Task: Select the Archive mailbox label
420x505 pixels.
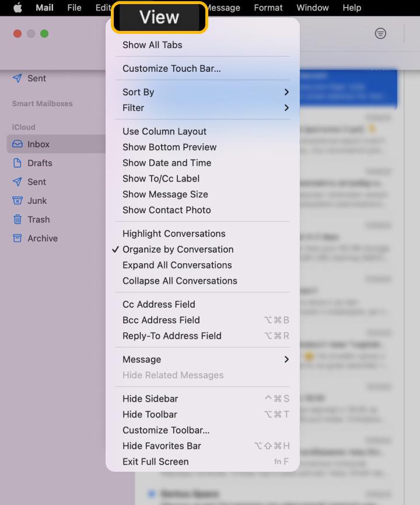Action: [43, 238]
